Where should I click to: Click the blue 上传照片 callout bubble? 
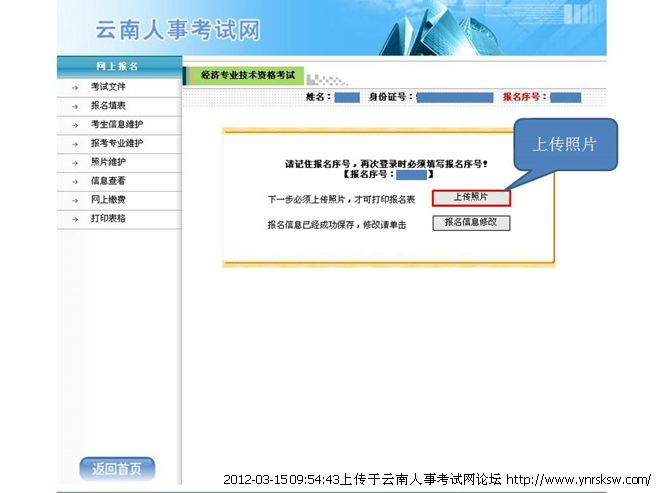[x=565, y=144]
